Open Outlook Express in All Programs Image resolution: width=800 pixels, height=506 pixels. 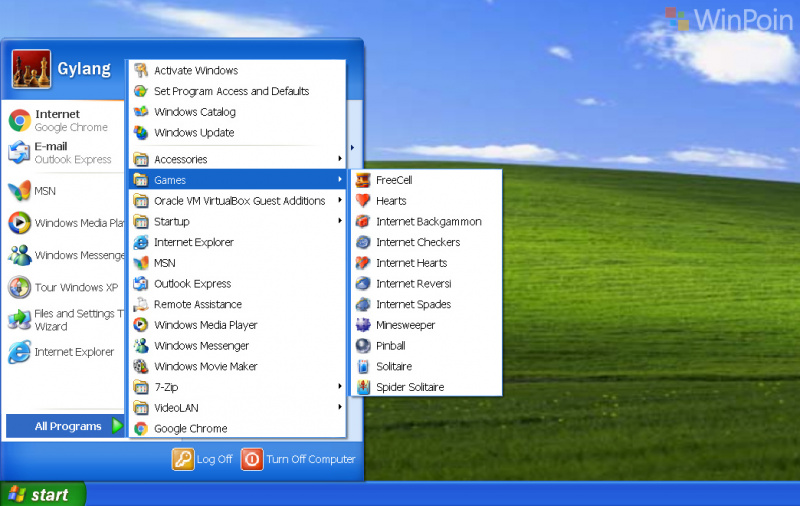237,284
